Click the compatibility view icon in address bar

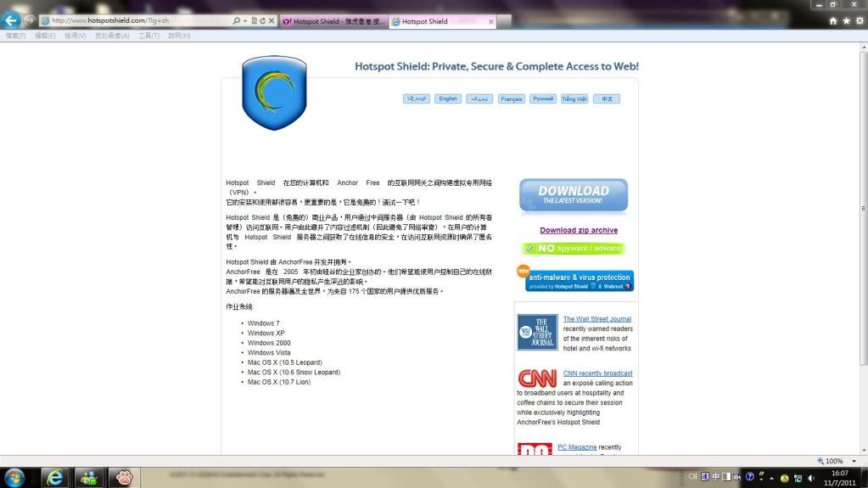pyautogui.click(x=254, y=20)
